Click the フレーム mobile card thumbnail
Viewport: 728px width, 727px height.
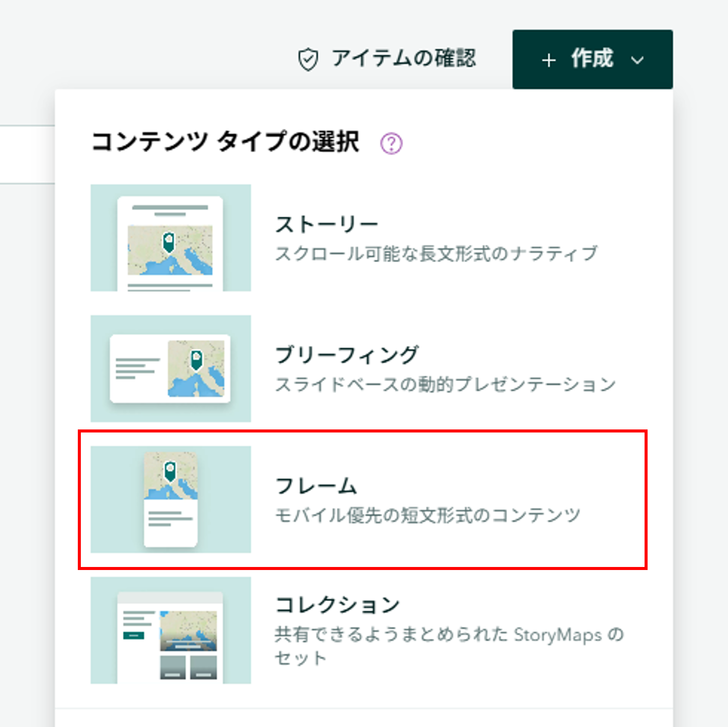[171, 499]
